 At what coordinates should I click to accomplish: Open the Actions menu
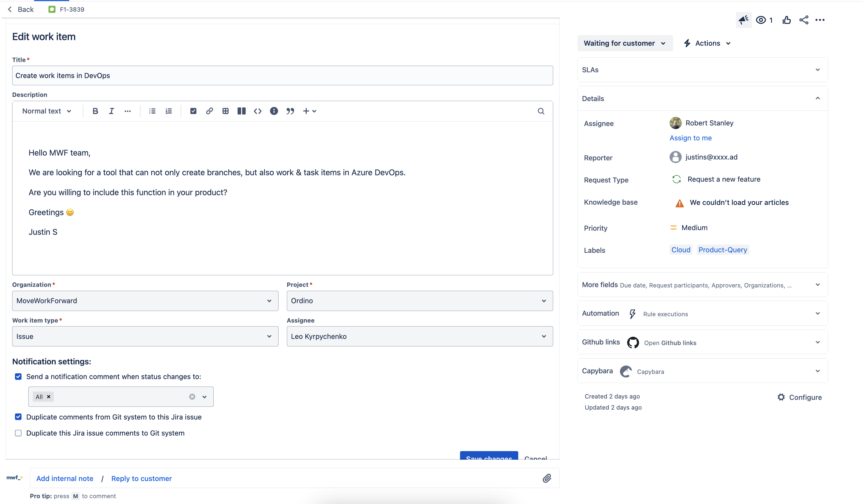707,43
